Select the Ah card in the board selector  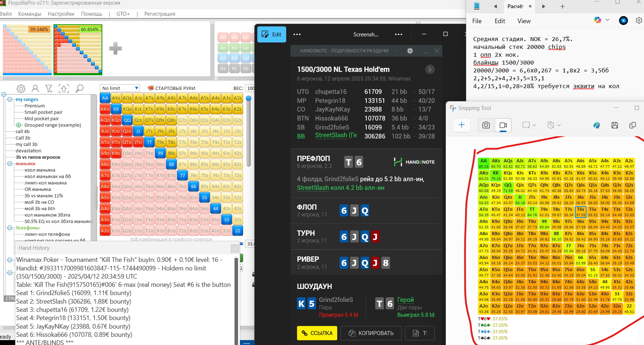click(223, 37)
